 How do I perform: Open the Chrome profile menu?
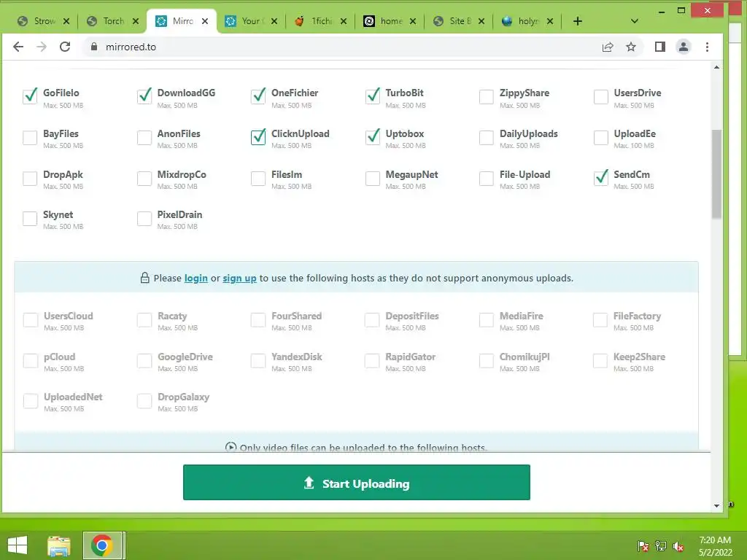point(683,47)
